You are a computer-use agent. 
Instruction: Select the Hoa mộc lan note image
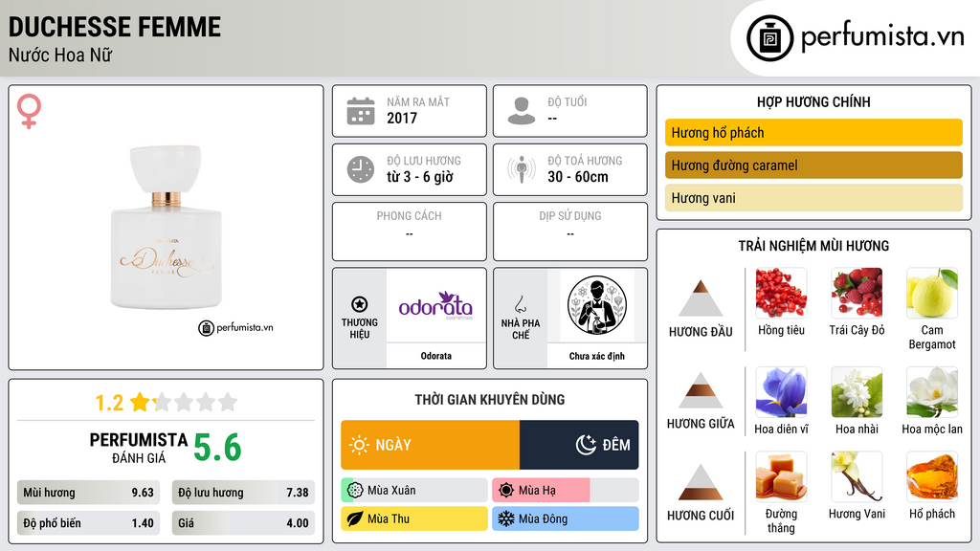932,392
